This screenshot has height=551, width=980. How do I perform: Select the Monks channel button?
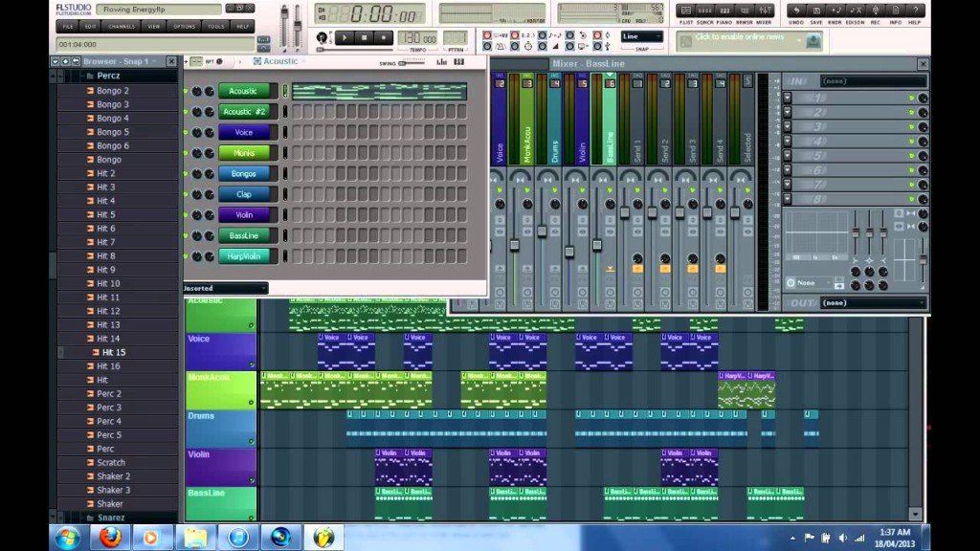click(x=244, y=153)
